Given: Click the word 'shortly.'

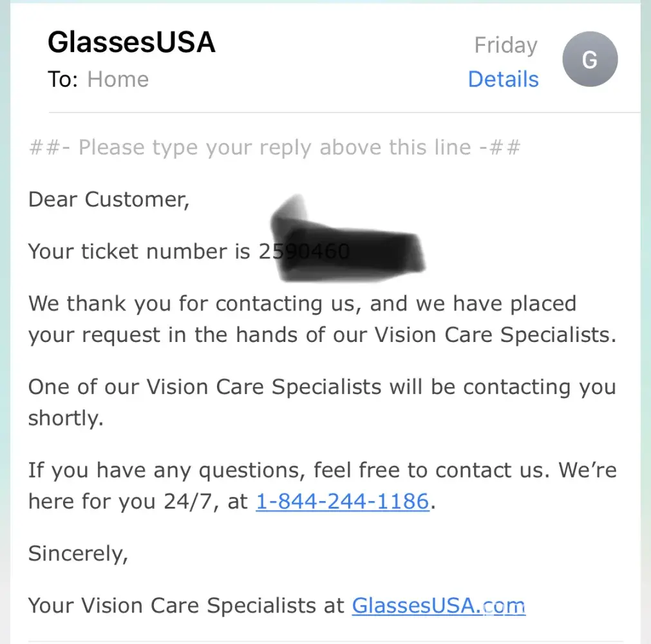Looking at the screenshot, I should click(66, 419).
